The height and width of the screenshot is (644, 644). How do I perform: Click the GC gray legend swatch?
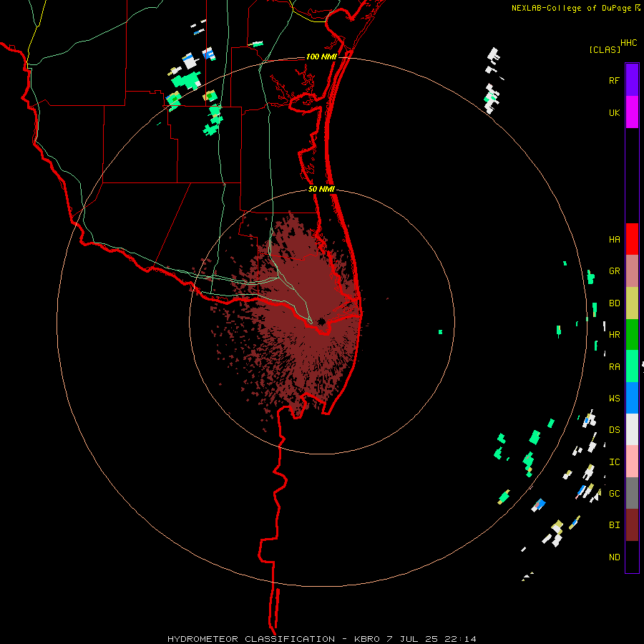coord(632,493)
